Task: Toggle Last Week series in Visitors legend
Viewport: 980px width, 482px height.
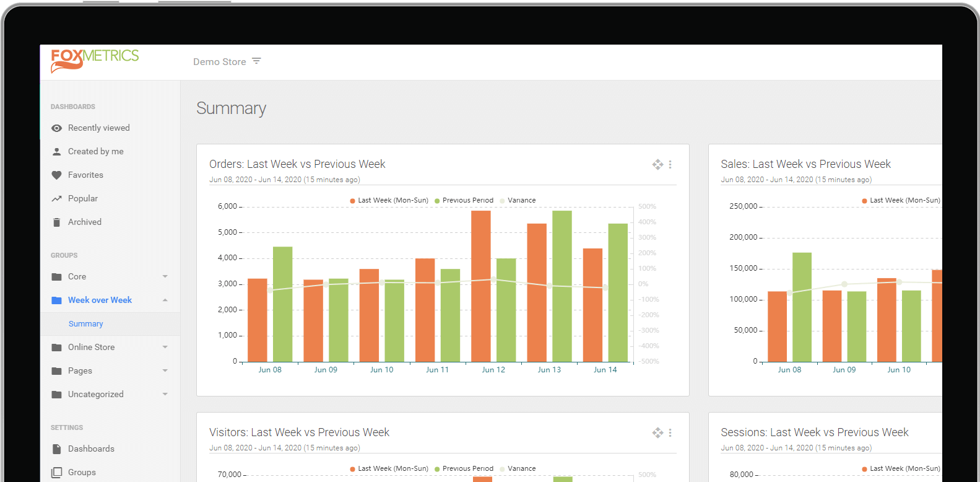Action: point(389,469)
